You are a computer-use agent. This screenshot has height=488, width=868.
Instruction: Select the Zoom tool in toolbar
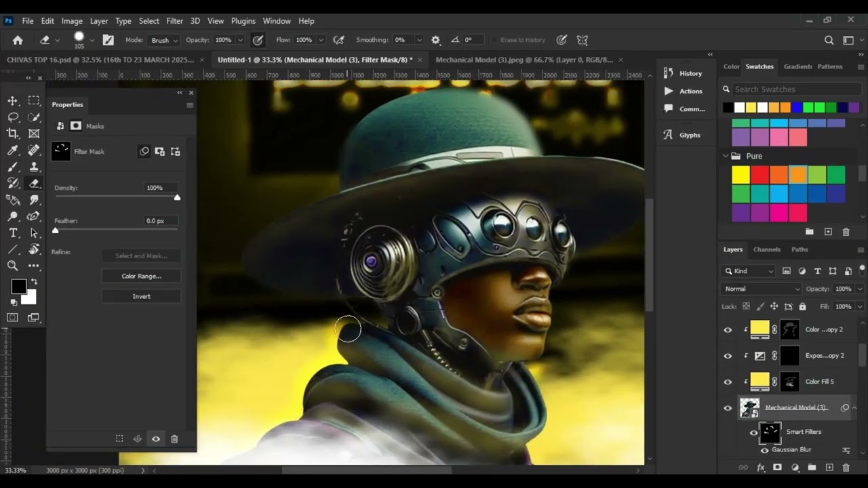point(13,266)
